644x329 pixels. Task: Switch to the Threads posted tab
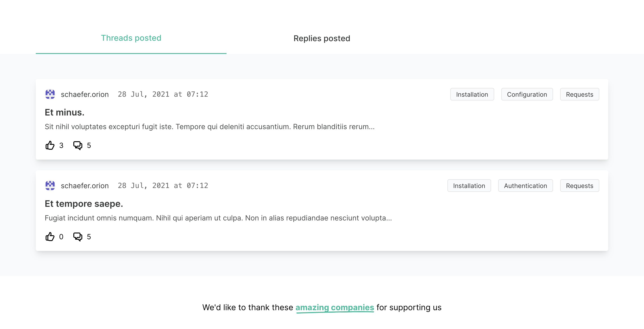point(131,38)
